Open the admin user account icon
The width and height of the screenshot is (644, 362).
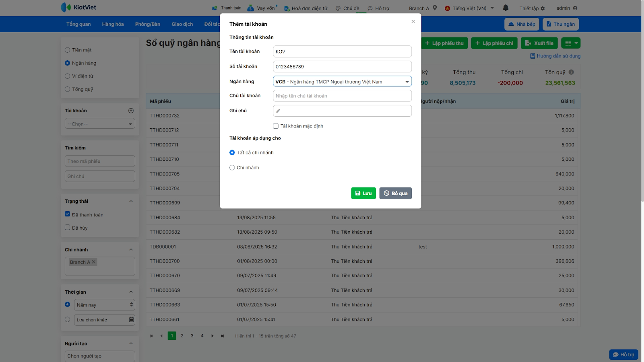pyautogui.click(x=575, y=8)
